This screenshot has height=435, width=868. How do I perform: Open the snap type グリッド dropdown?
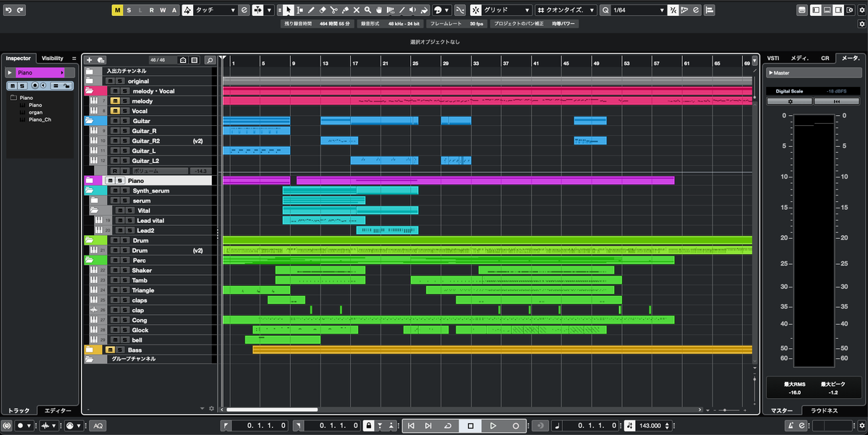(507, 10)
